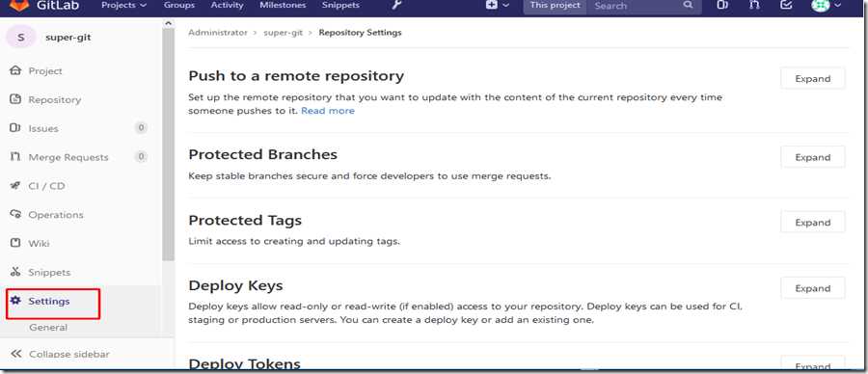Screen dimensions: 868x374
Task: Open Groups in top navigation
Action: click(x=179, y=5)
